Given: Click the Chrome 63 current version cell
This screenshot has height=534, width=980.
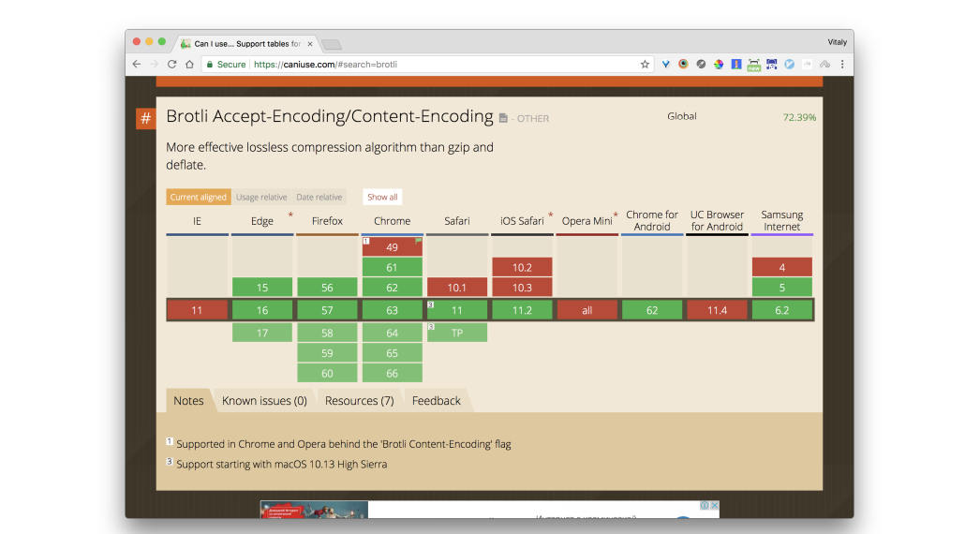Looking at the screenshot, I should pyautogui.click(x=392, y=310).
